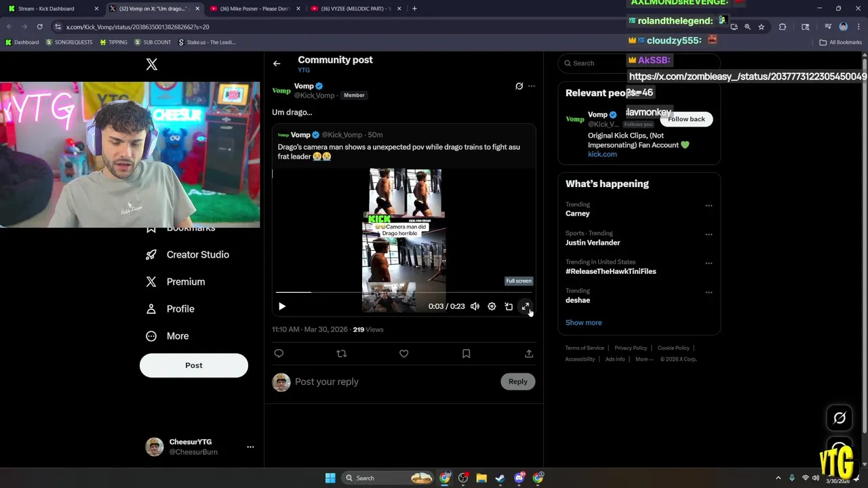Image resolution: width=868 pixels, height=488 pixels.
Task: Click the X logo home icon
Action: tap(152, 64)
